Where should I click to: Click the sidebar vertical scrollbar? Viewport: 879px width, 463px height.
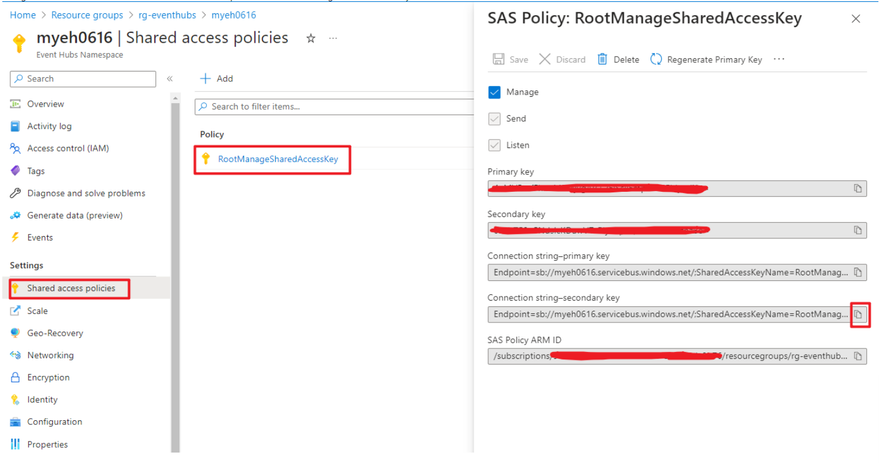(x=175, y=275)
